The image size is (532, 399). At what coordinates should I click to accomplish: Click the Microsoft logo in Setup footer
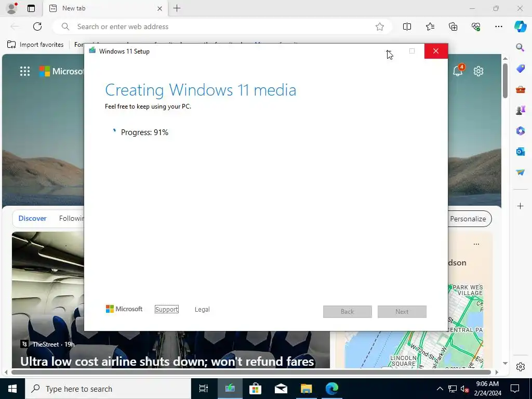click(x=124, y=309)
